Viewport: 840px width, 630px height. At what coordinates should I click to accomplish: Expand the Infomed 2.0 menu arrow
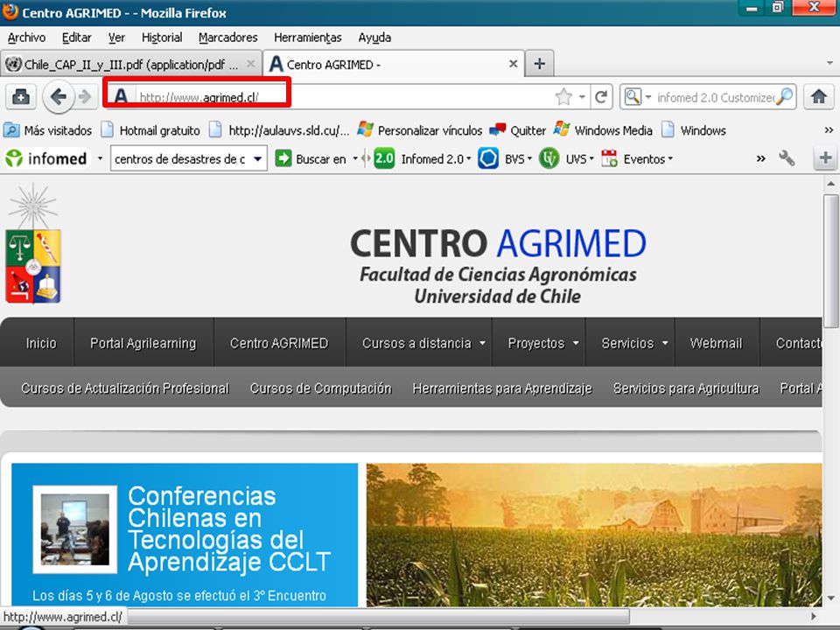click(x=469, y=158)
